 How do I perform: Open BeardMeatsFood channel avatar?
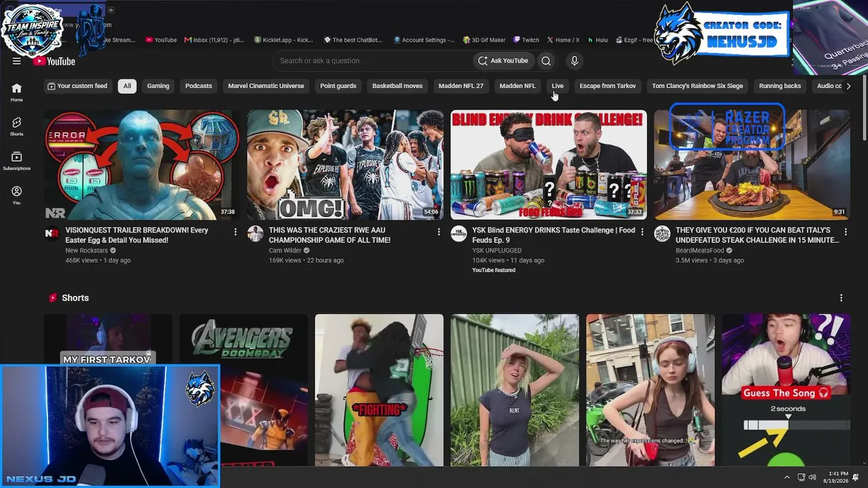pyautogui.click(x=662, y=234)
